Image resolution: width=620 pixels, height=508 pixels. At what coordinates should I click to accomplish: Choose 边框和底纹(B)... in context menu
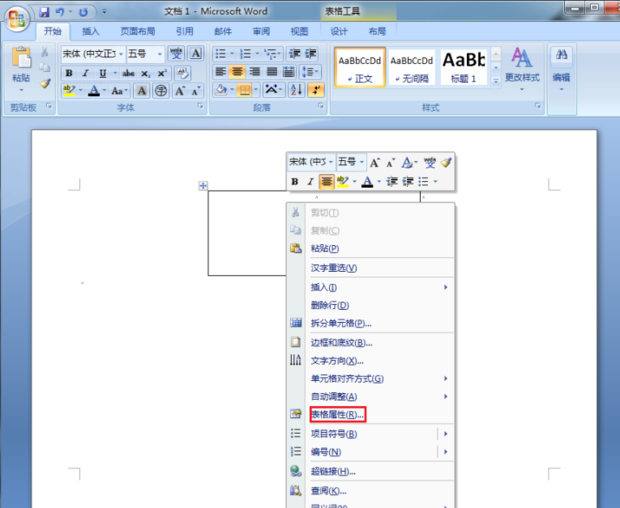pyautogui.click(x=371, y=342)
